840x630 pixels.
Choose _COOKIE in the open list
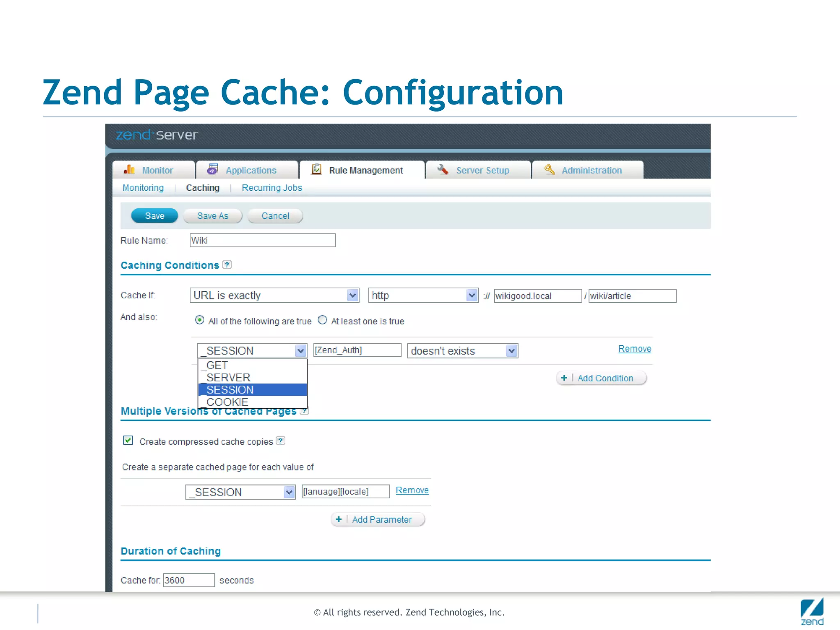(x=252, y=402)
